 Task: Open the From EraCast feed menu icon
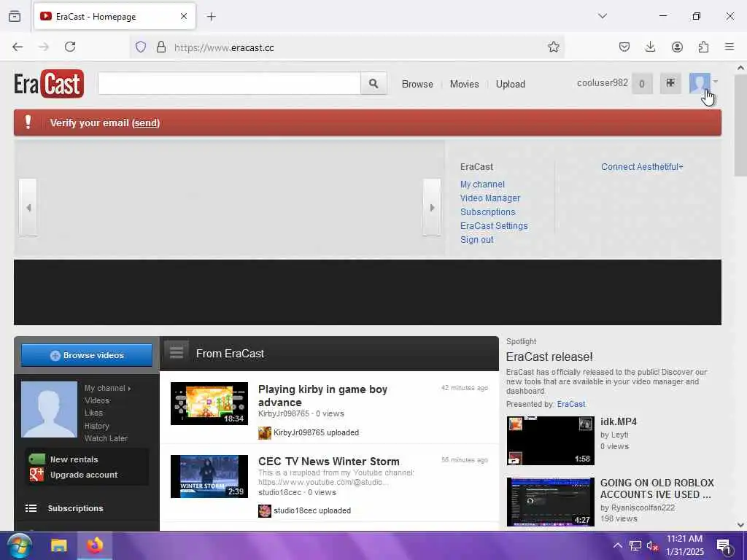point(177,352)
